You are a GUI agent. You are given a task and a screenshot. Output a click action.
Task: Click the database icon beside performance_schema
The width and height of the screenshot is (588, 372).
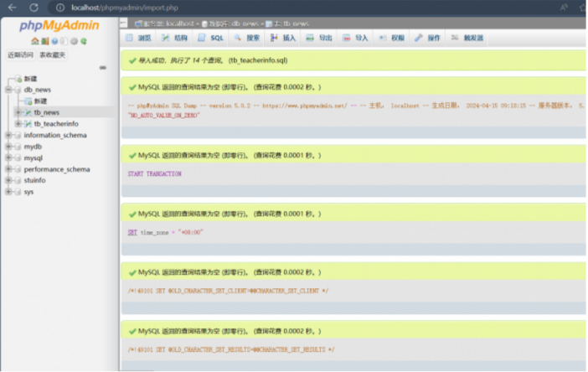18,169
